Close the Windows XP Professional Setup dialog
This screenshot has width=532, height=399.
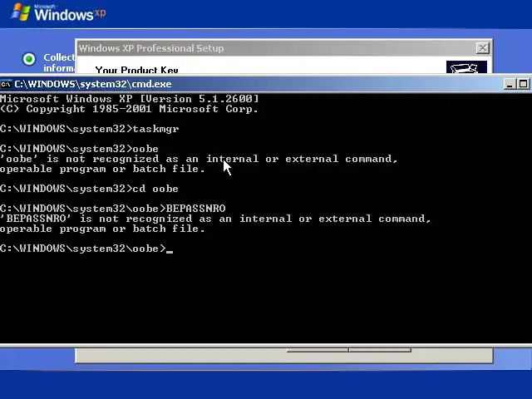[x=482, y=48]
